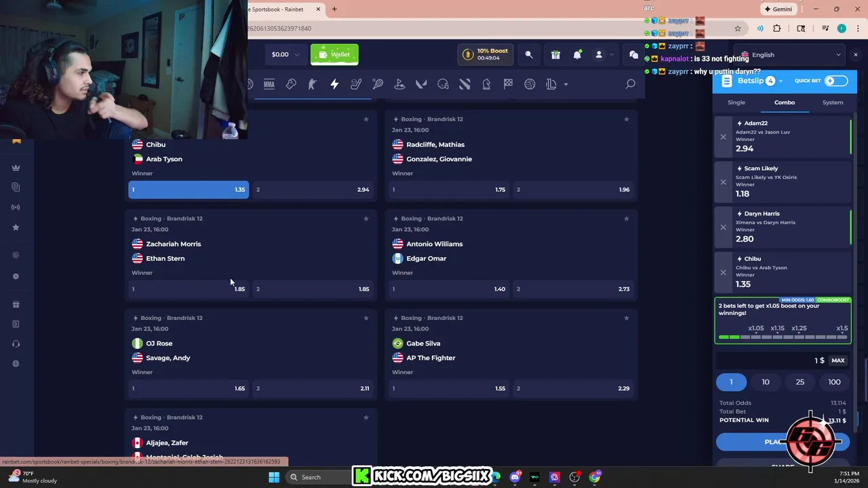Choose the 100 stake chip
This screenshot has height=488, width=868.
[x=834, y=382]
